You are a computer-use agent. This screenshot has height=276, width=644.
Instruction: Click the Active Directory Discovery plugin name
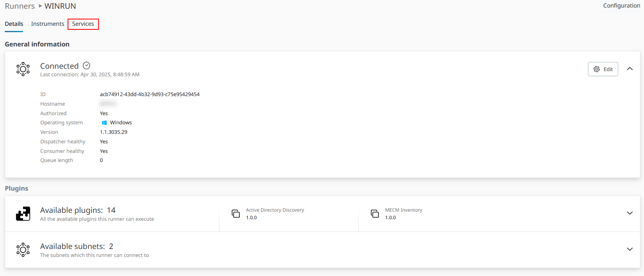[x=275, y=210]
